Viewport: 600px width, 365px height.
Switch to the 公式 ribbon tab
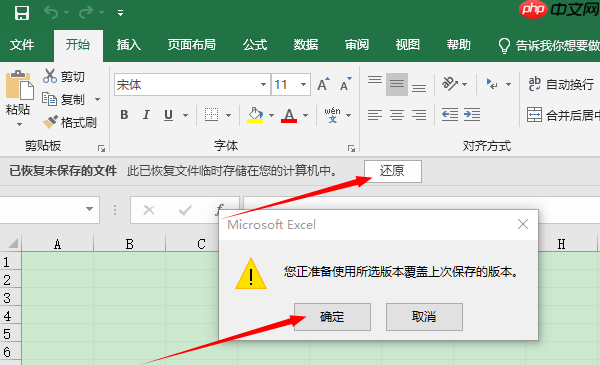point(255,45)
